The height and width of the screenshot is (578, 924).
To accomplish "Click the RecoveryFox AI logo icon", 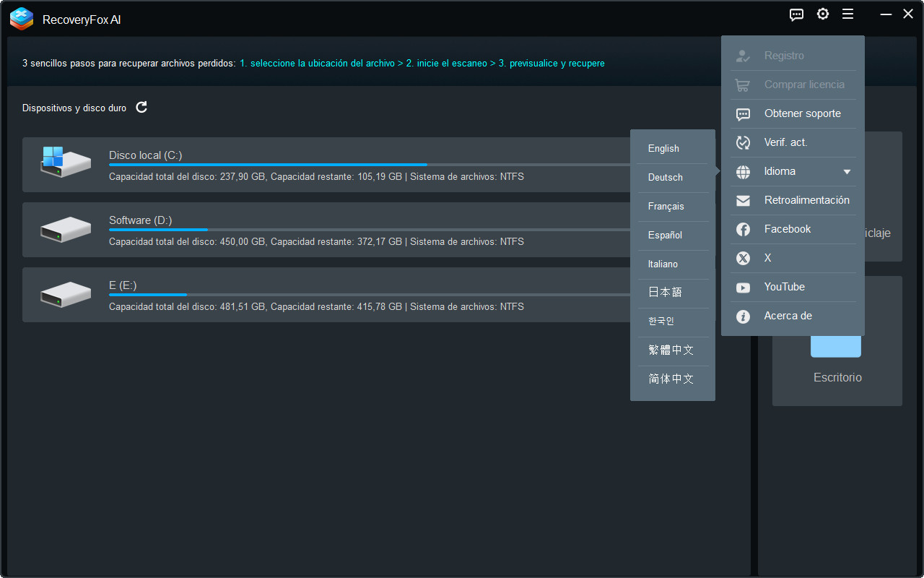I will 22,19.
